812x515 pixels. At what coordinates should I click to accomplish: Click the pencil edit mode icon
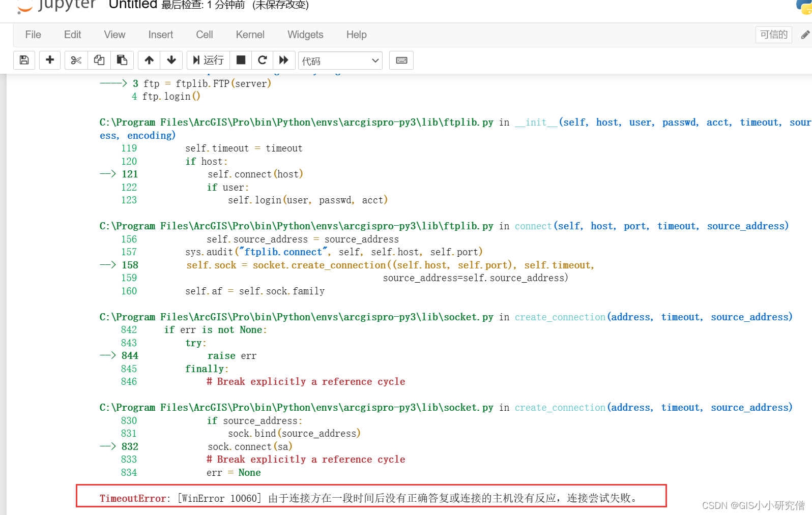tap(805, 35)
